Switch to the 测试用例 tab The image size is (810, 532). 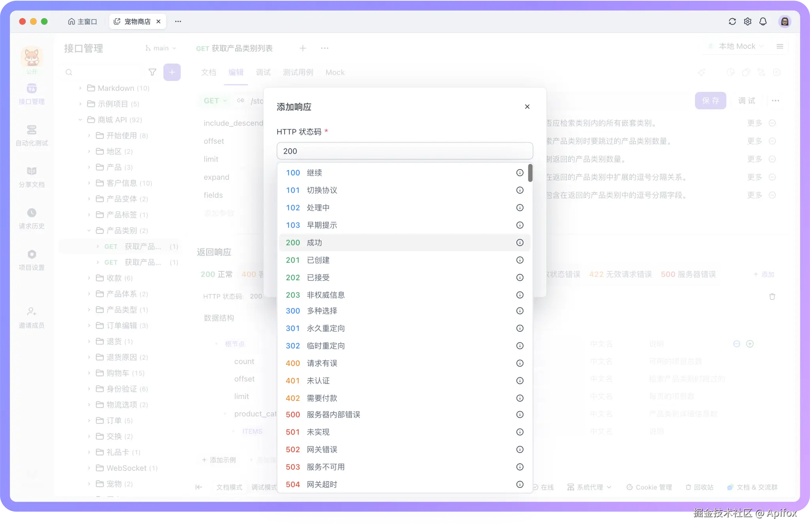[298, 72]
